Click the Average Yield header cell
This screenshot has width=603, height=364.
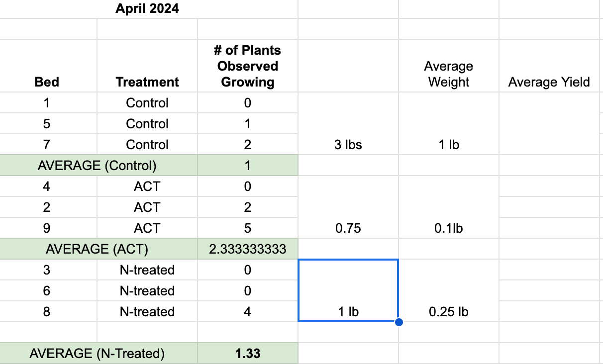coord(549,82)
